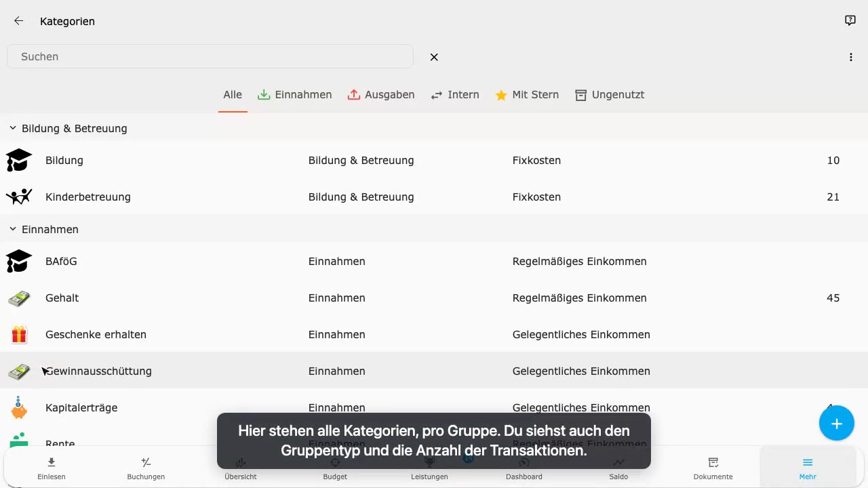Viewport: 868px width, 488px height.
Task: Click the piggy bank icon for Kapitalerträge
Action: click(19, 408)
